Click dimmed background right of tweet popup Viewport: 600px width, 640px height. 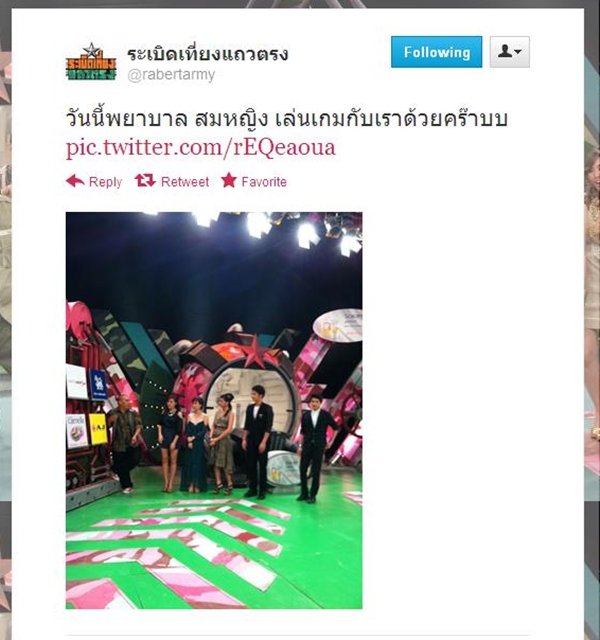592,327
